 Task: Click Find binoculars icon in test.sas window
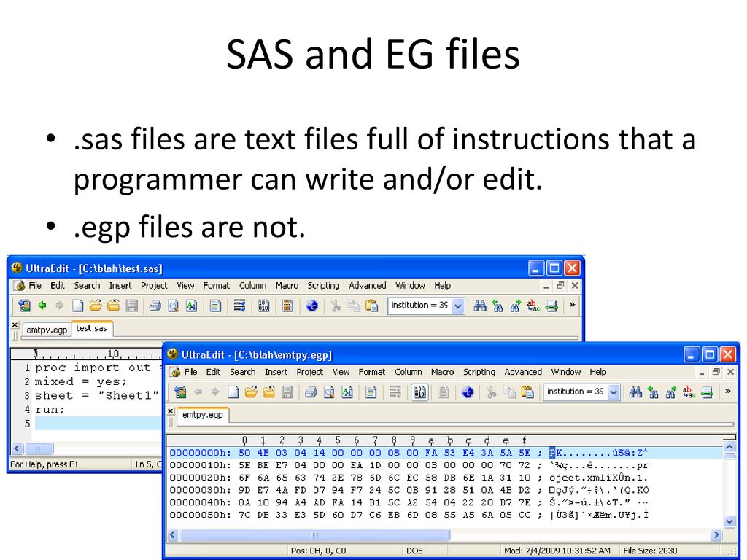click(x=480, y=306)
